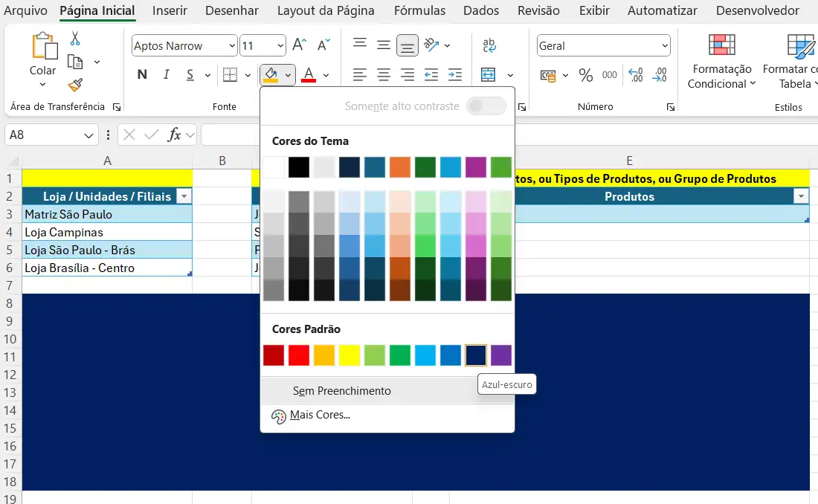Open the filter for Loja / Unidades / Filiais
The image size is (818, 504).
(x=184, y=197)
